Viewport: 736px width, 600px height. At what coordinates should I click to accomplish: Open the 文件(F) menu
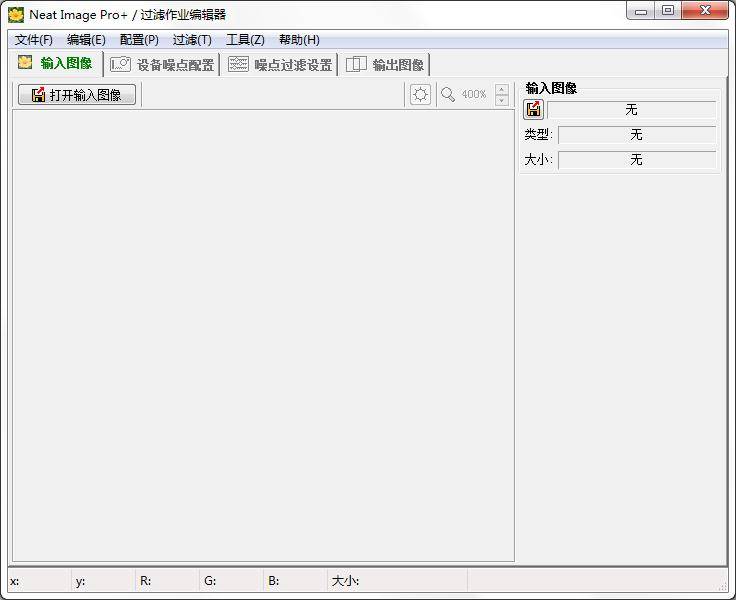[34, 40]
